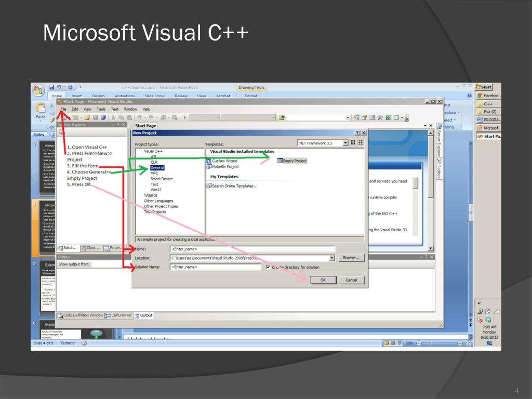
Task: Open the Help menu in Visual Studio
Action: (146, 109)
